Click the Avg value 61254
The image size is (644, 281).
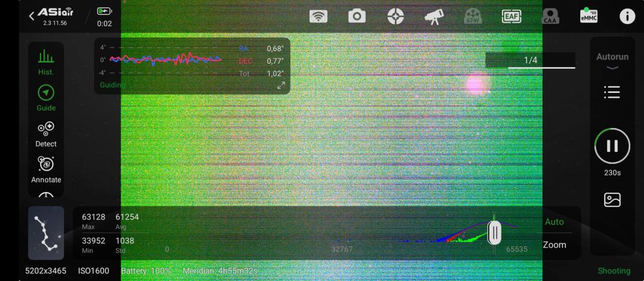127,217
